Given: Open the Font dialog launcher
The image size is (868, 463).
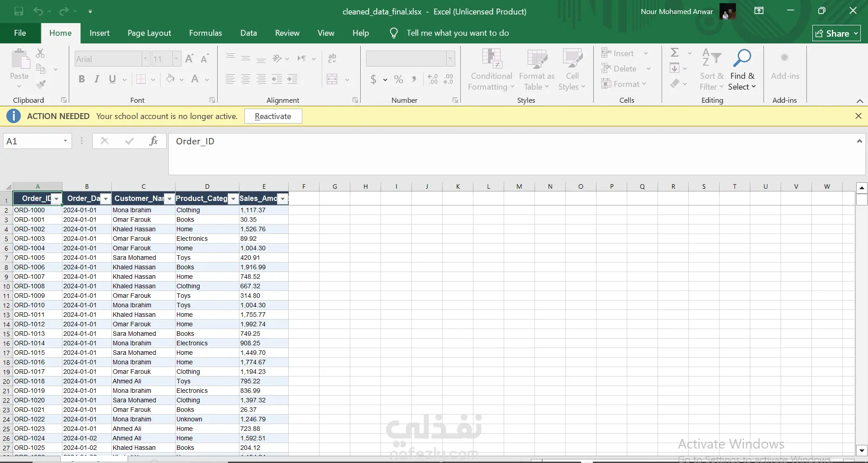Looking at the screenshot, I should click(212, 100).
